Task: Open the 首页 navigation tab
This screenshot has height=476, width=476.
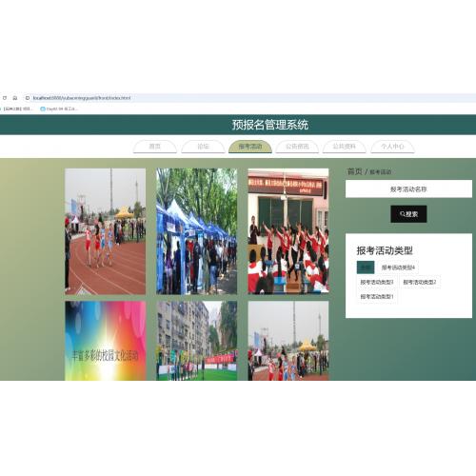Action: point(155,147)
